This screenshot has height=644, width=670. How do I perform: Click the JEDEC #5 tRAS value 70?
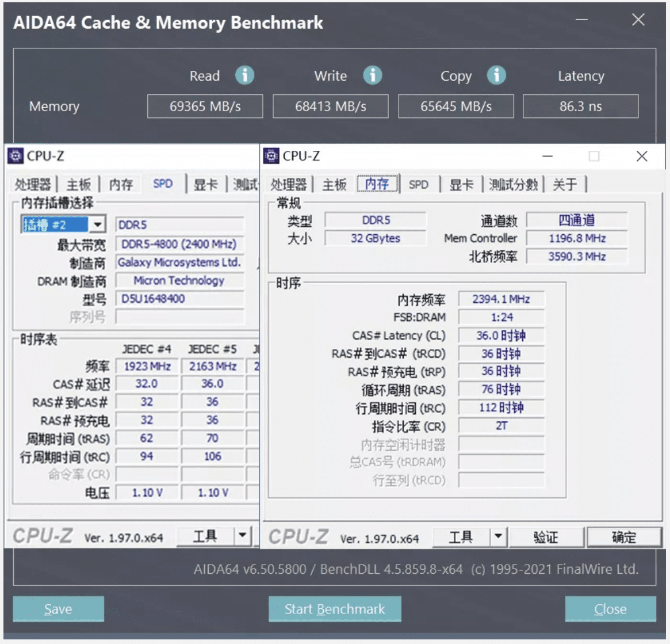[x=212, y=438]
